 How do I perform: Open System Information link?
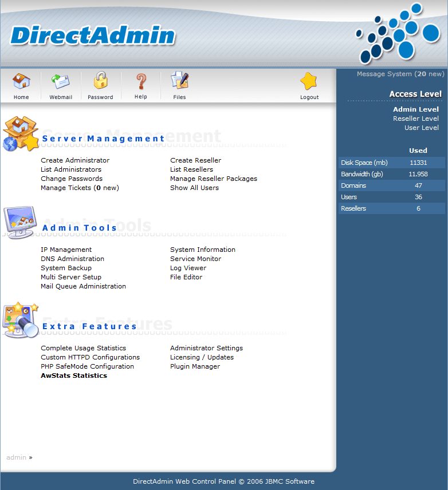203,250
